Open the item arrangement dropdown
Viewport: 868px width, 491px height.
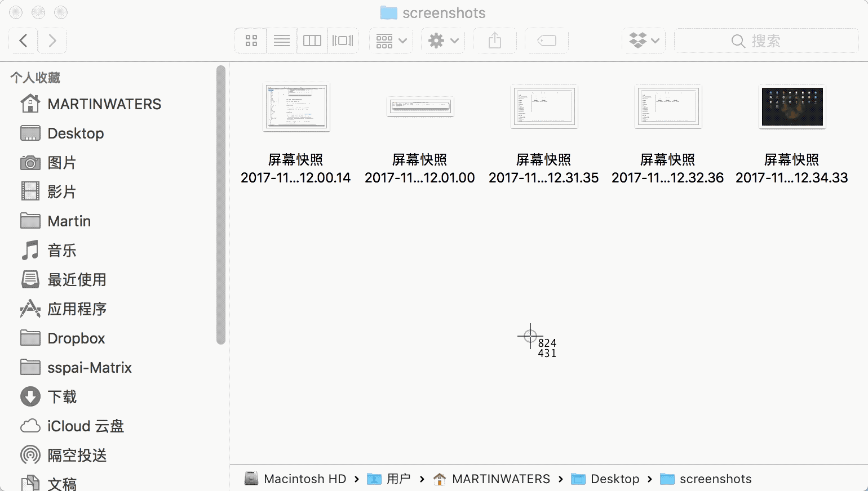coord(391,41)
